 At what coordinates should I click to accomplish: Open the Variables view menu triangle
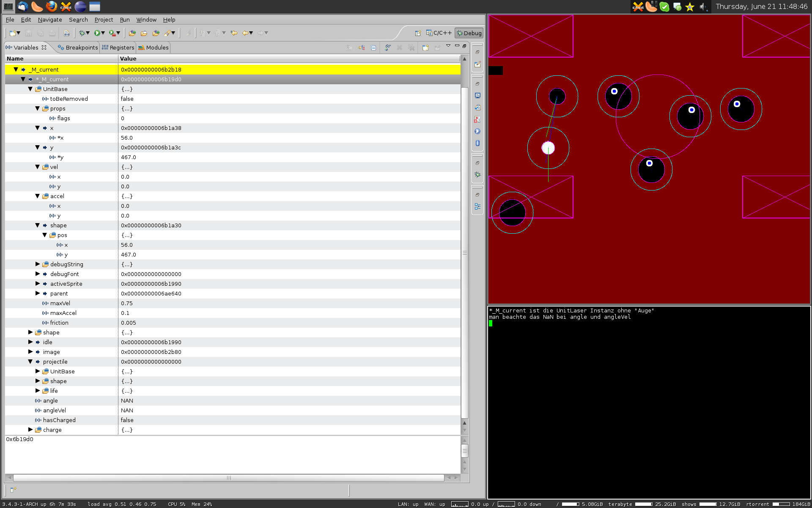pos(448,46)
